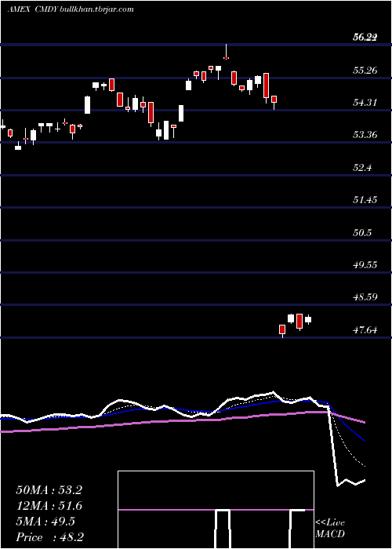Select the 48.59 price axis label
This screenshot has height=549, width=392.
coord(365,297)
